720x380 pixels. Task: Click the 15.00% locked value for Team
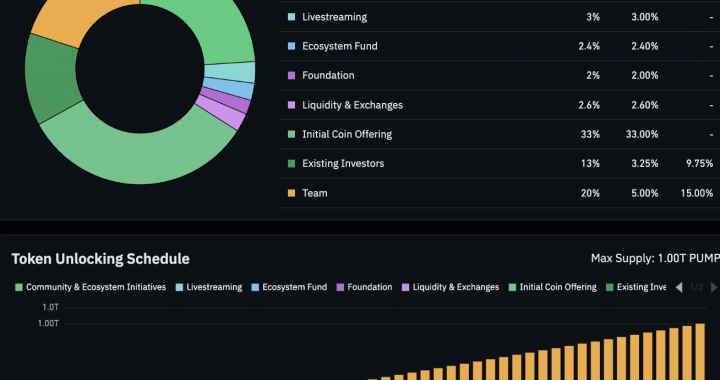click(697, 193)
